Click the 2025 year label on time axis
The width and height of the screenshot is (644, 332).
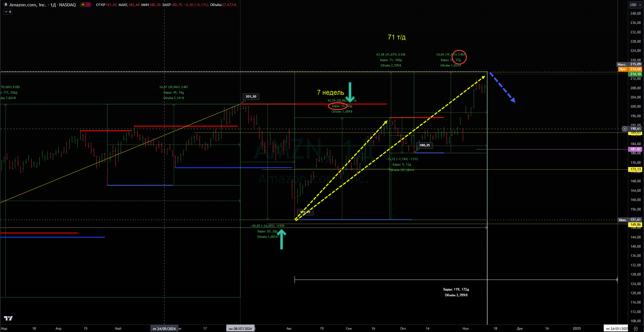coord(577,329)
